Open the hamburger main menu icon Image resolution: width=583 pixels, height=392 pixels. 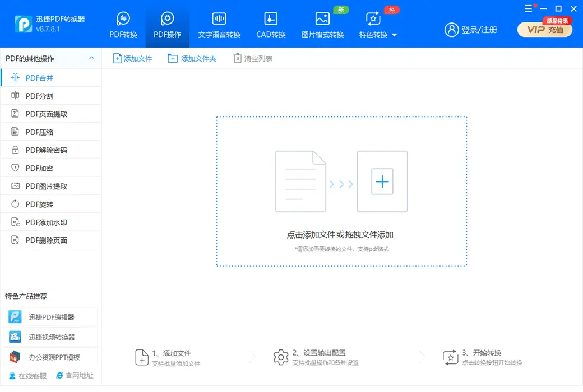[x=528, y=8]
